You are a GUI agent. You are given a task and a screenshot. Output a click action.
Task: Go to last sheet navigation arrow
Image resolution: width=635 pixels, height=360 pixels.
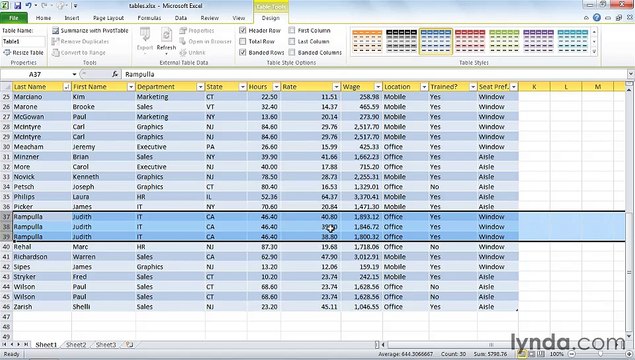pos(26,345)
